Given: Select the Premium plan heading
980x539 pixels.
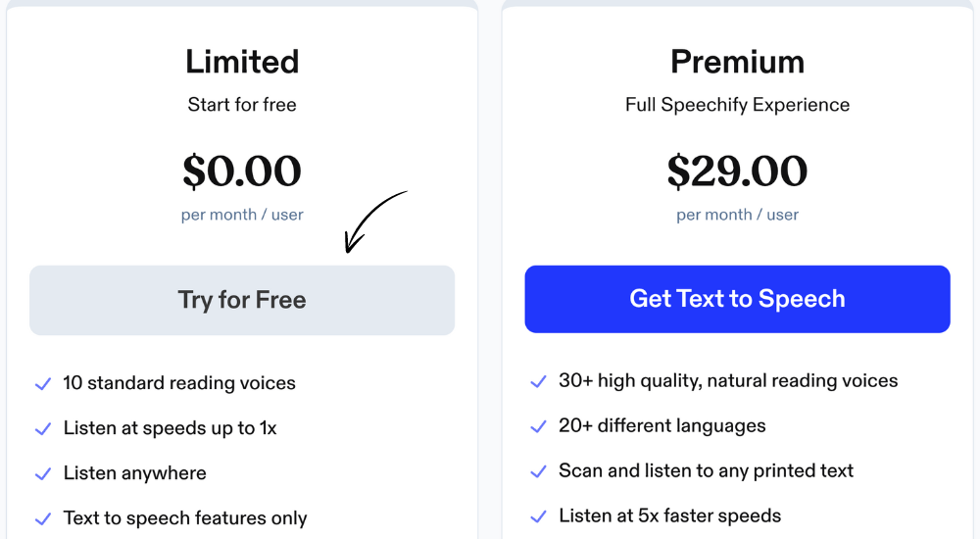Looking at the screenshot, I should (737, 62).
